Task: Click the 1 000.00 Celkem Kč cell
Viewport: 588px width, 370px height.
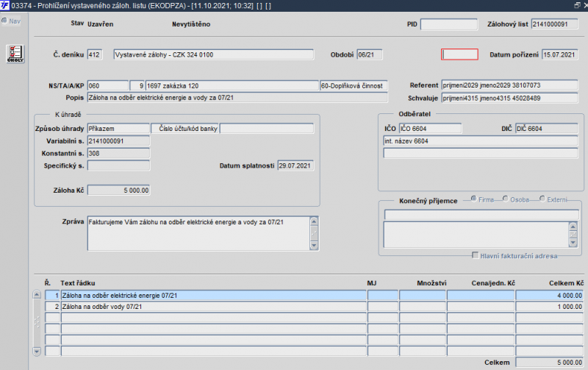Action: (549, 307)
